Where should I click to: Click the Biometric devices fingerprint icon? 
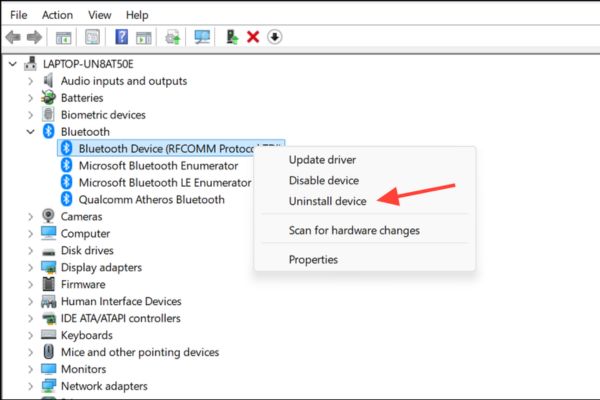(x=48, y=114)
